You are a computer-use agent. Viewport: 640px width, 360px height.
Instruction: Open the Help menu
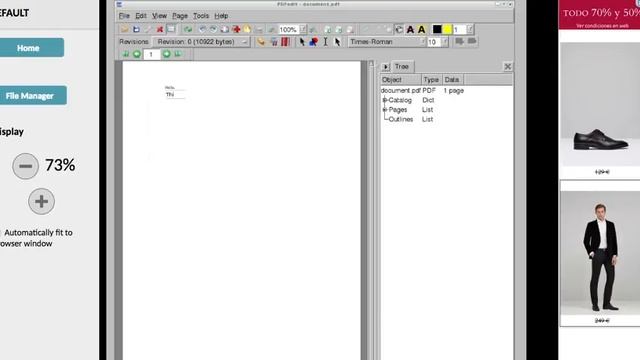click(x=221, y=16)
